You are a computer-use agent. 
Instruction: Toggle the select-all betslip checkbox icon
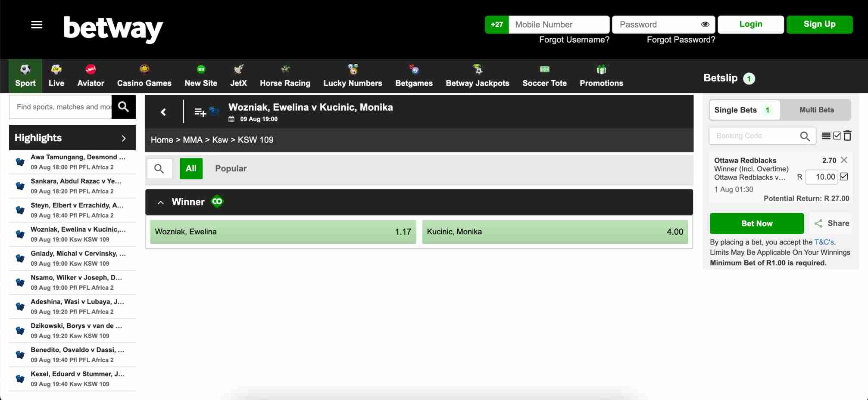click(x=837, y=136)
